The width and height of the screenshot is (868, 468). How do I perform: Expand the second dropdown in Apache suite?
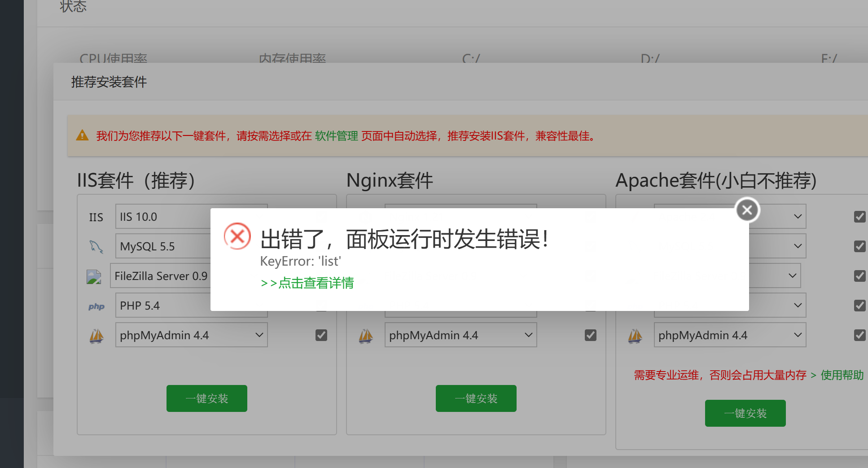798,246
